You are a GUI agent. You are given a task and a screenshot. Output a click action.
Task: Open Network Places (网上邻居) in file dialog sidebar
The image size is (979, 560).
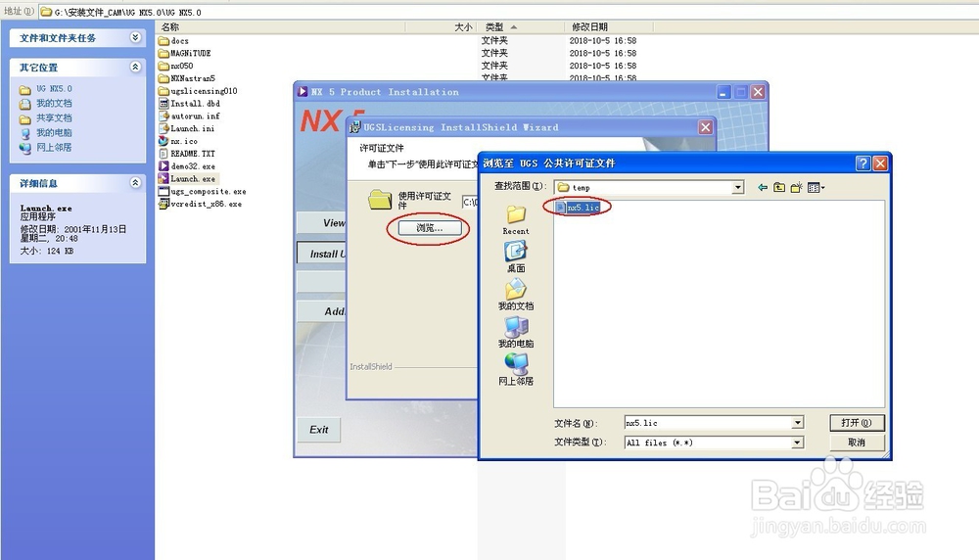click(x=516, y=370)
